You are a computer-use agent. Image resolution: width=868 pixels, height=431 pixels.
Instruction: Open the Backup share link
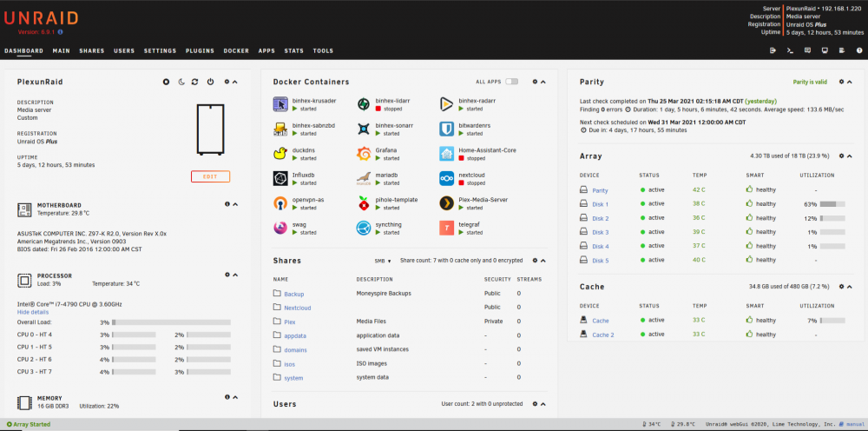(x=294, y=295)
